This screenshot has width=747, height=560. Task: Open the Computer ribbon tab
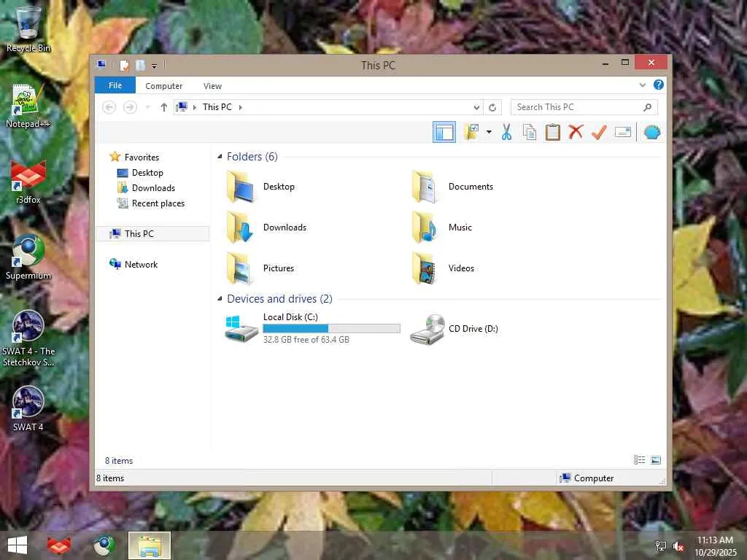pos(163,86)
